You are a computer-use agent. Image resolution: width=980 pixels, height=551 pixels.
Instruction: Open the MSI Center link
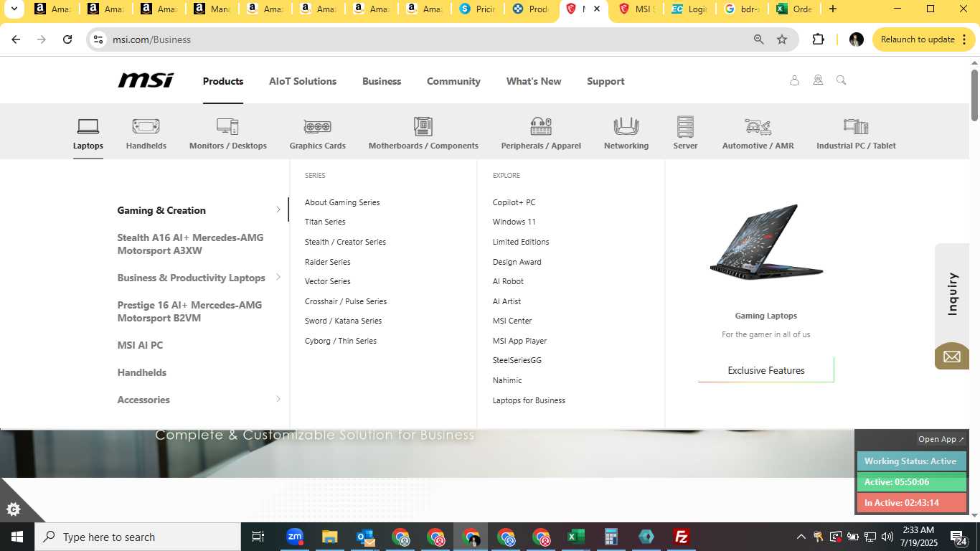pos(512,321)
